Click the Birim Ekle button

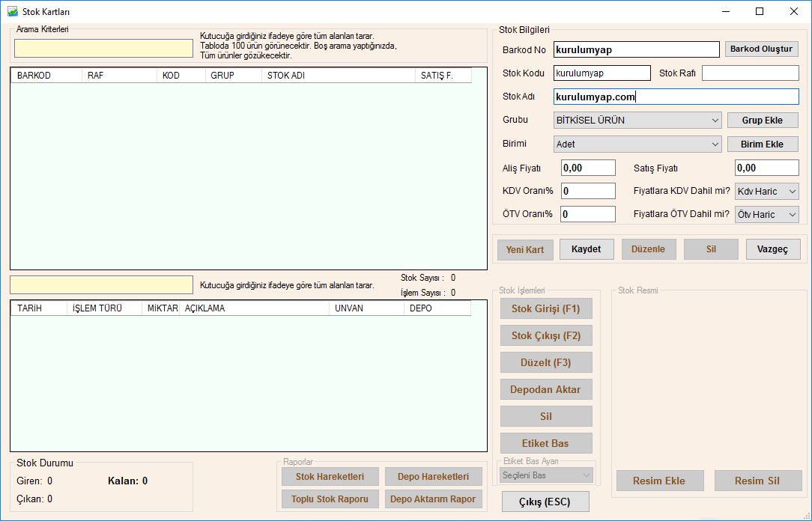coord(763,144)
